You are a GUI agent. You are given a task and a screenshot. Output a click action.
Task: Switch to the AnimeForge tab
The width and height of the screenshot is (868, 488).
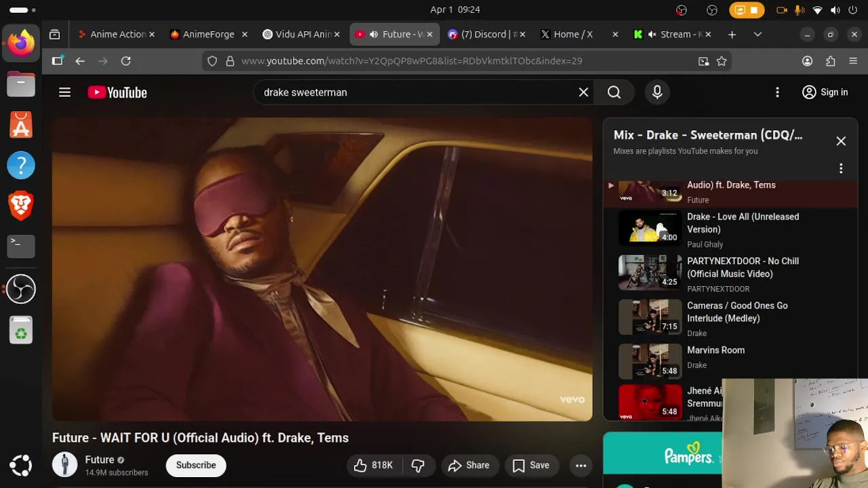point(208,35)
